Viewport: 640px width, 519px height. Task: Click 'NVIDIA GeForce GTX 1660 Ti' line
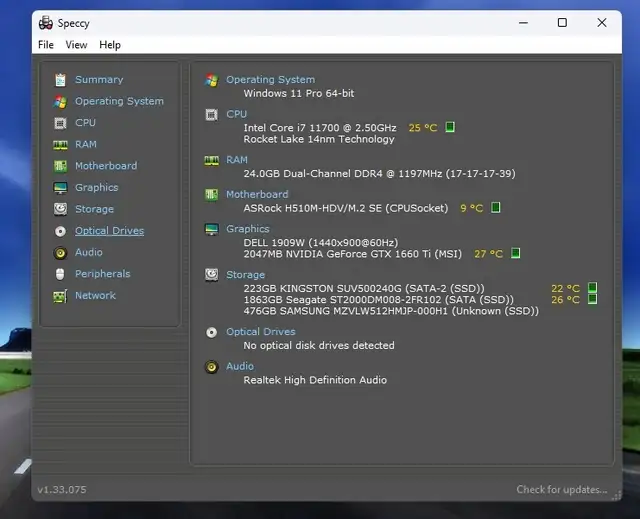352,254
